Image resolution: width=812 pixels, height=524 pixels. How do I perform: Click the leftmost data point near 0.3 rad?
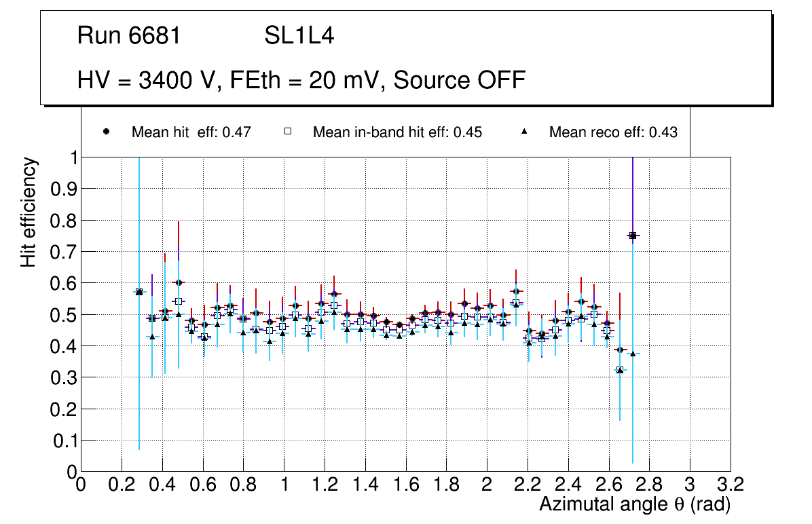pyautogui.click(x=139, y=292)
